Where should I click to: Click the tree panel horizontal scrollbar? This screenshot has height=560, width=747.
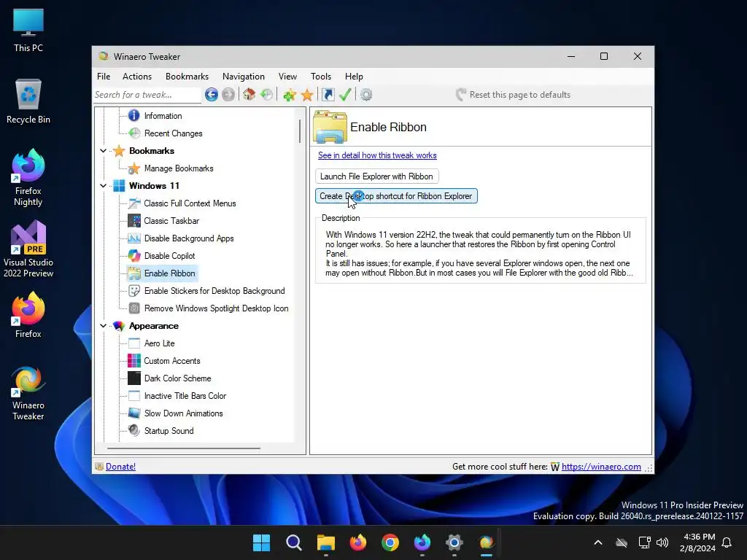(x=184, y=448)
